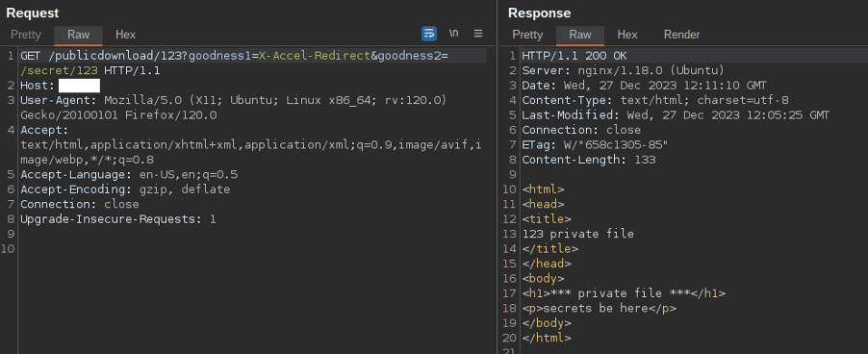
Task: Click the opening <body> tag line
Action: [543, 278]
